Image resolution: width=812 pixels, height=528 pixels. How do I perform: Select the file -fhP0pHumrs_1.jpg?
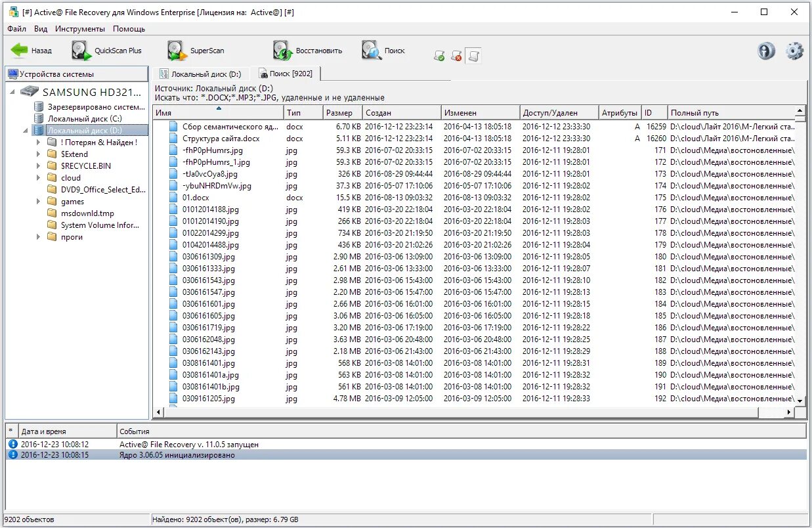point(216,162)
